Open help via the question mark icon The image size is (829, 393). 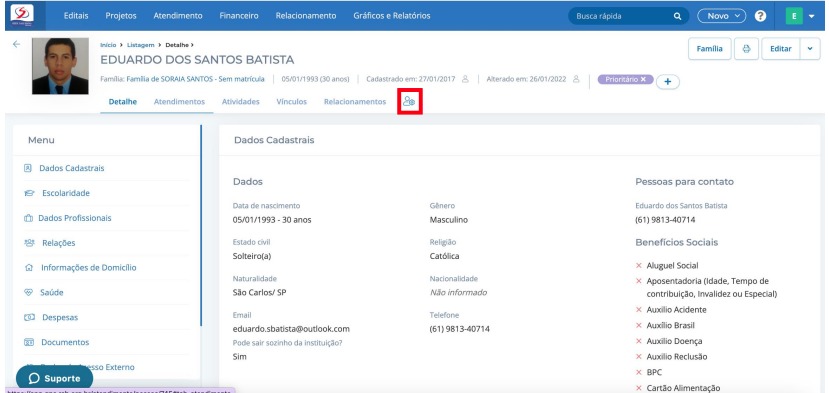pyautogui.click(x=760, y=16)
